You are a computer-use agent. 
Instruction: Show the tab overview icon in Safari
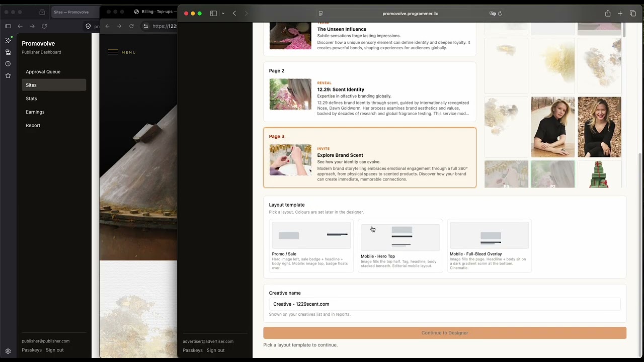tap(633, 14)
